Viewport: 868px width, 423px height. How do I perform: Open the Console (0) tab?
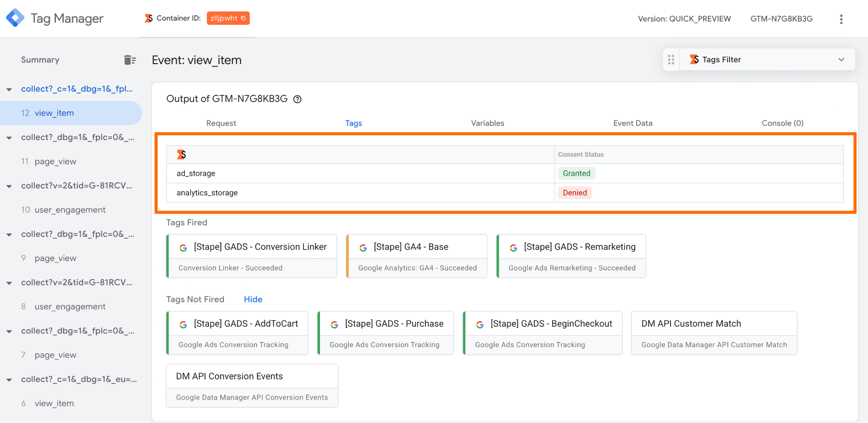point(782,123)
